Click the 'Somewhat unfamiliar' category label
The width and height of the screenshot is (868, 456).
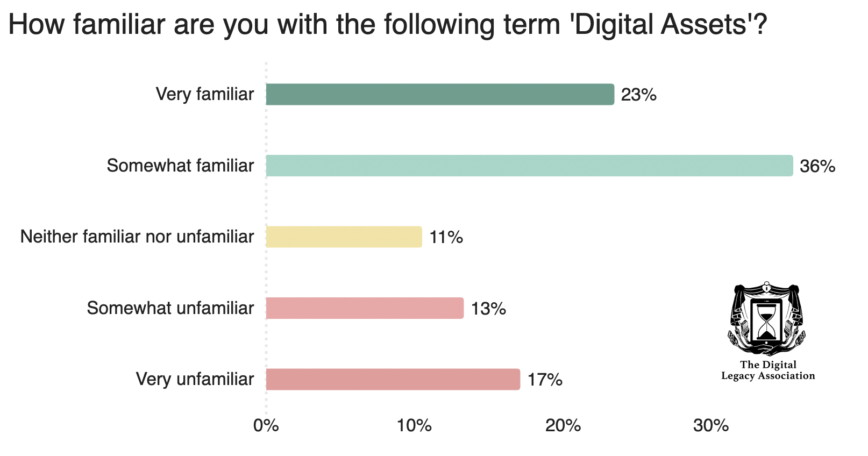tap(170, 308)
